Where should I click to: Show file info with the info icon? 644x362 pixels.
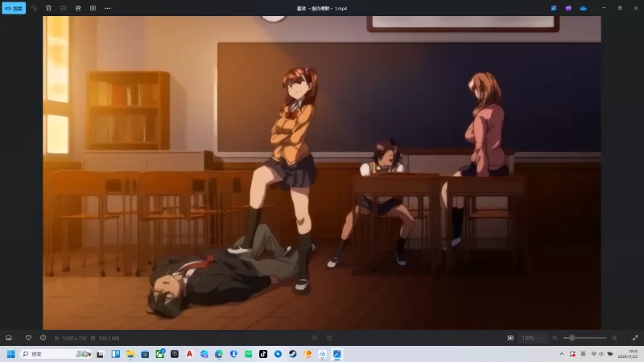click(x=43, y=338)
